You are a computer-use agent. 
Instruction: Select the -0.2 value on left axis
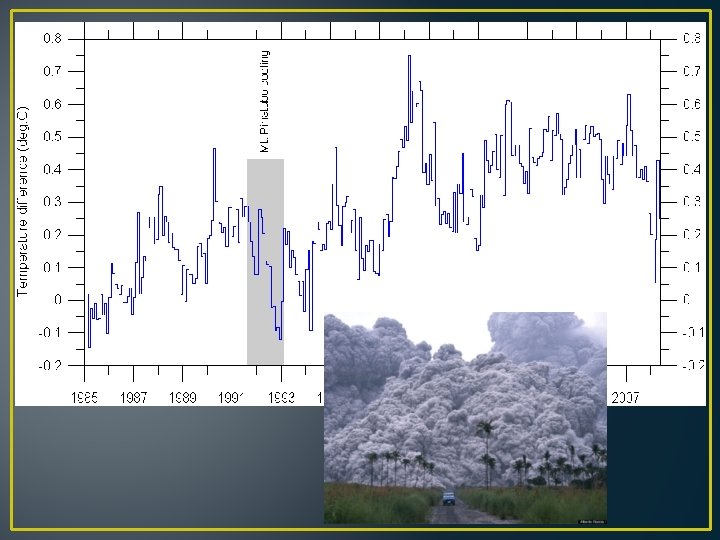[x=50, y=366]
